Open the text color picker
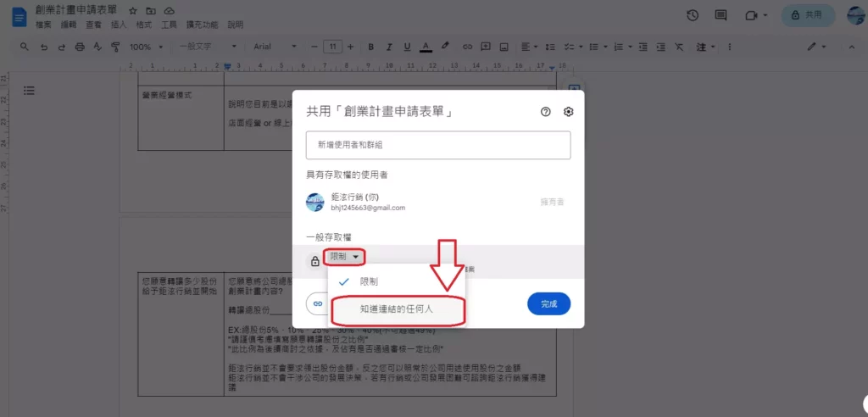 (426, 47)
